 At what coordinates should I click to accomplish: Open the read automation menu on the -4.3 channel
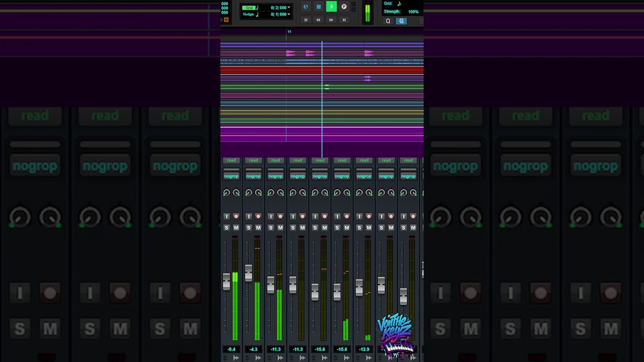coord(253,160)
